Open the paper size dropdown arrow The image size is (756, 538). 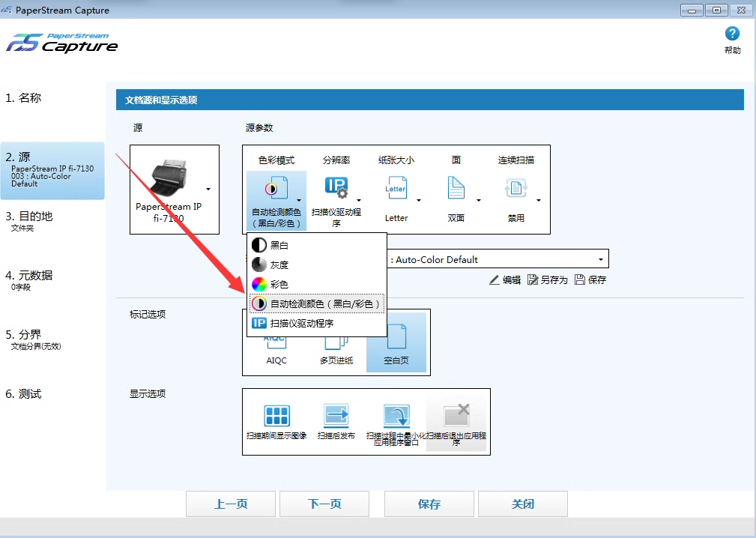419,200
